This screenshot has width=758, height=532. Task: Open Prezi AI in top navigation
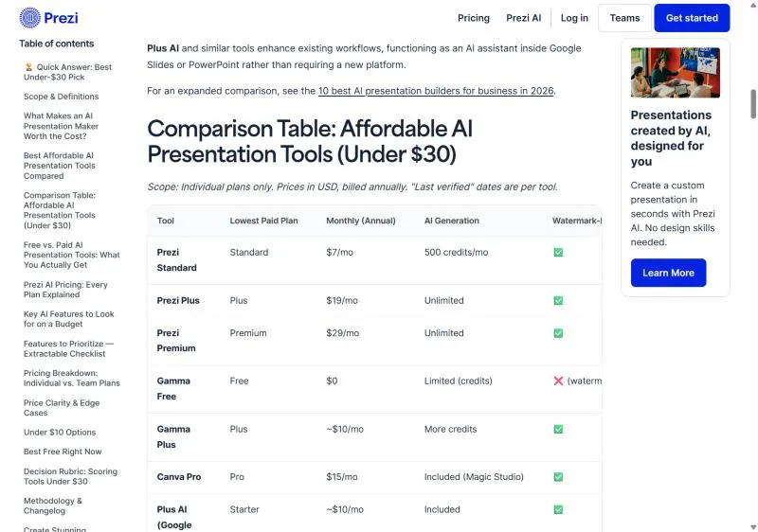[x=524, y=18]
